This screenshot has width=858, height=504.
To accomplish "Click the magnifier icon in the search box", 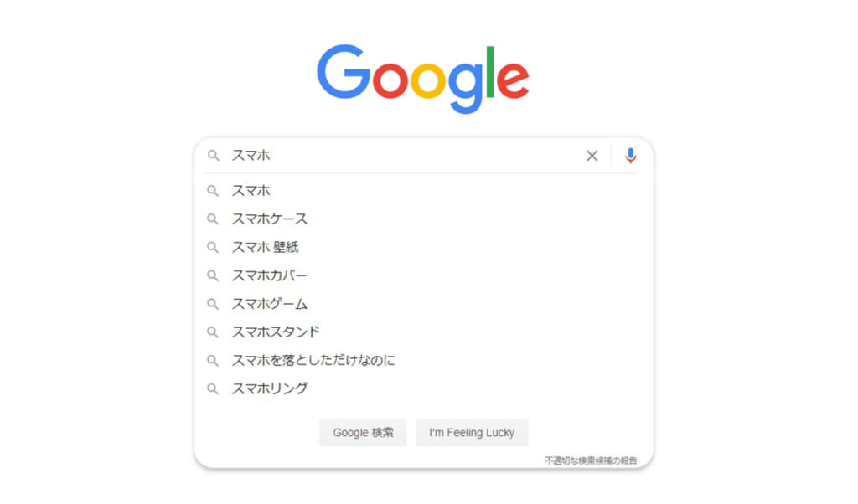I will (214, 156).
